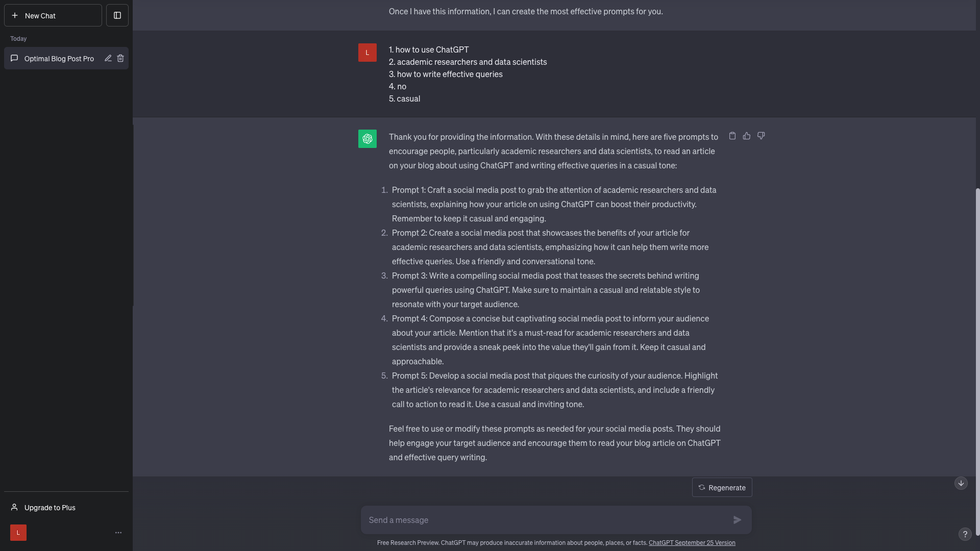
Task: Open the help question mark button
Action: [965, 534]
